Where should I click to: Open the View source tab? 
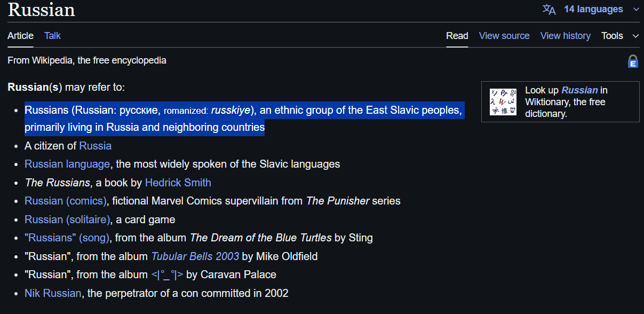coord(504,36)
